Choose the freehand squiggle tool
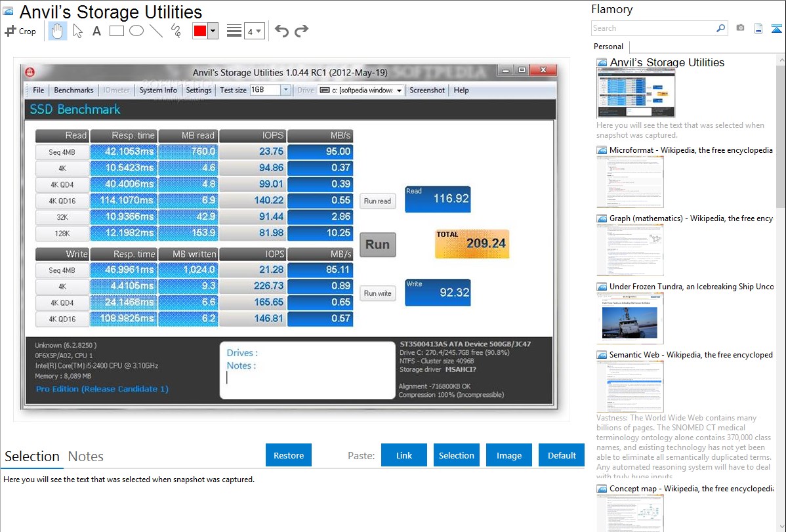Viewport: 786px width, 532px height. click(x=176, y=31)
